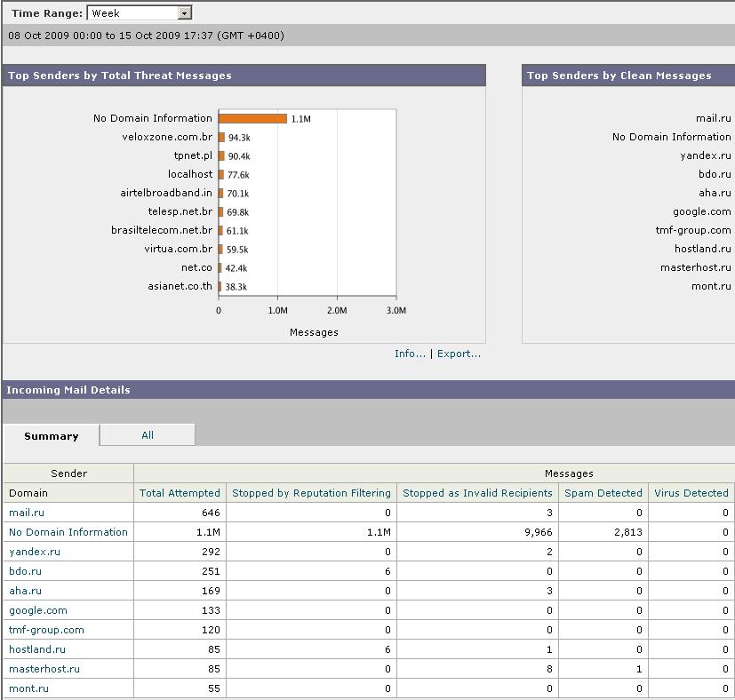
Task: Switch to the All tab
Action: point(148,435)
